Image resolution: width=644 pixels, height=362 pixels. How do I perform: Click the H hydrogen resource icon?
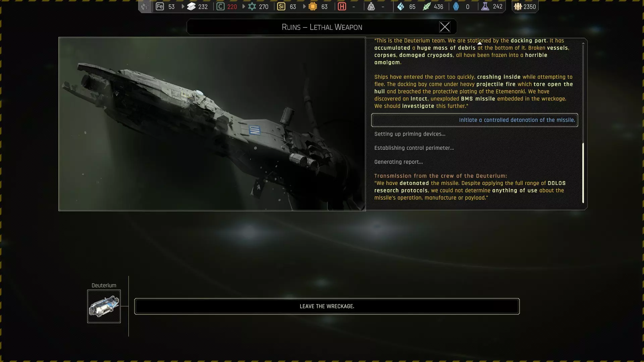coord(342,6)
